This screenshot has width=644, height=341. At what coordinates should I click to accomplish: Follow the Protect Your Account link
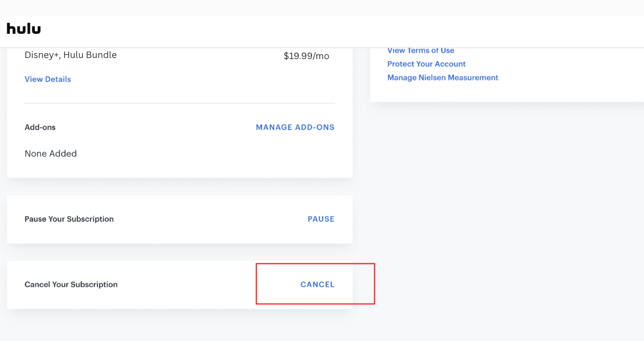pos(426,64)
